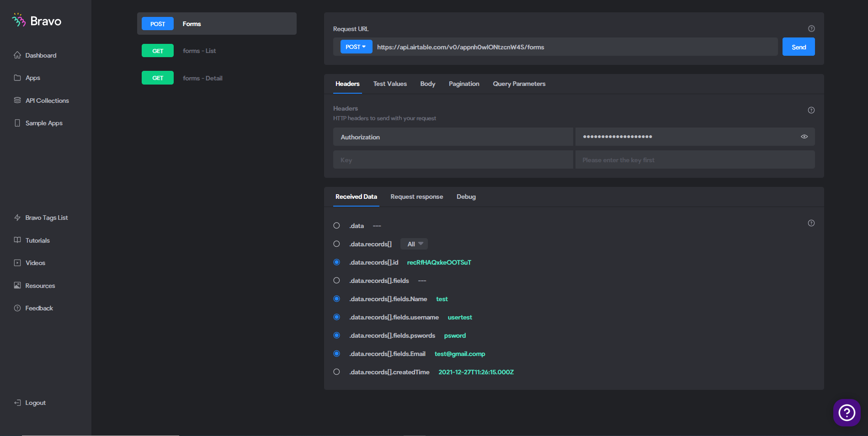
Task: Open the POST method dropdown in URL bar
Action: (x=356, y=47)
